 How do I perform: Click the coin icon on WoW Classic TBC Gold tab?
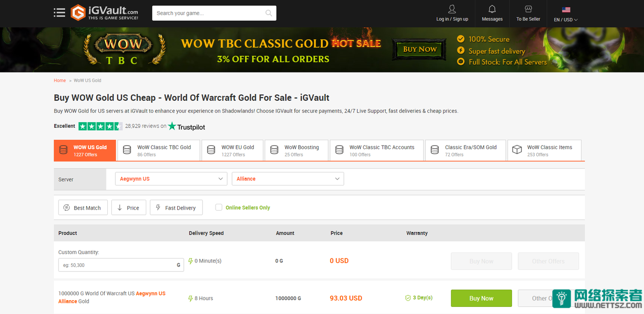[x=127, y=150]
